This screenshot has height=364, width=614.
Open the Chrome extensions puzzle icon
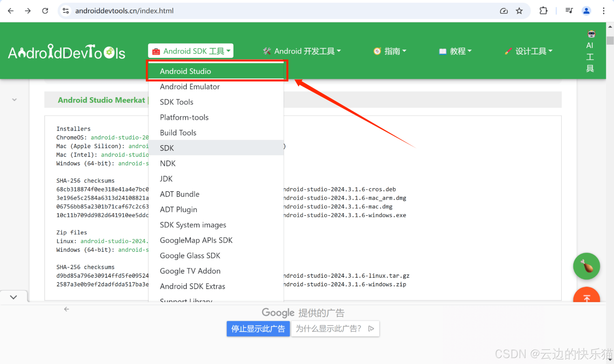pyautogui.click(x=543, y=11)
